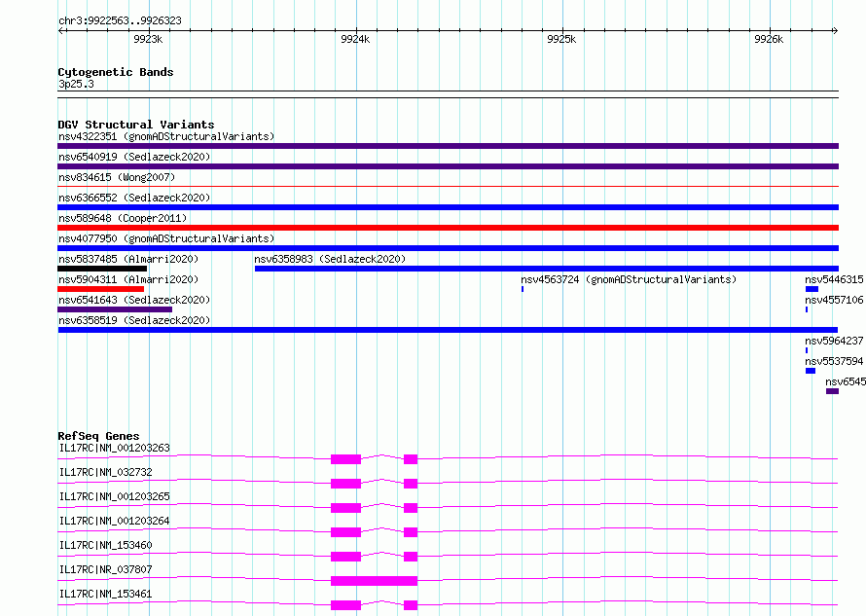Click the IL17RC|NM_153460 transcript label
The image size is (866, 616).
(x=105, y=545)
